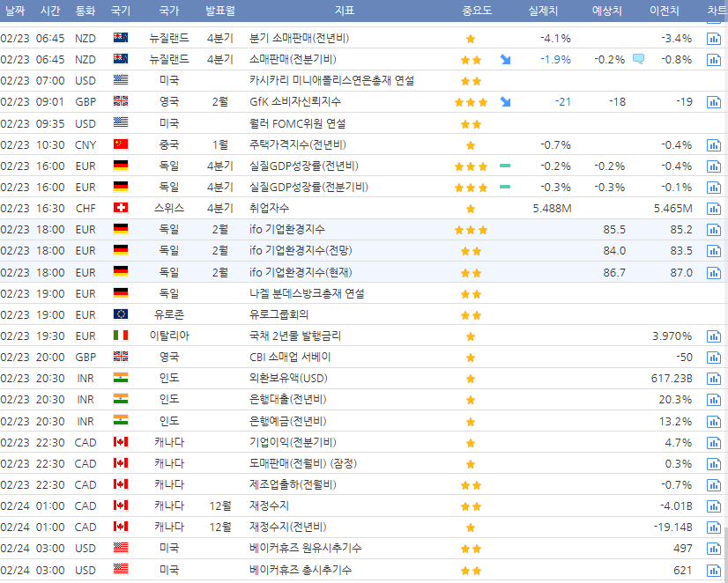This screenshot has height=583, width=728.
Task: Click comment bubble icon in 소매판매(전분기비) row
Action: click(x=638, y=59)
